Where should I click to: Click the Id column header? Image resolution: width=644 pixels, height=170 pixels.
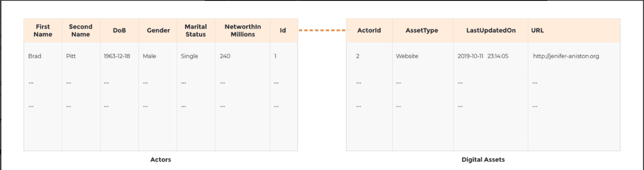point(283,30)
